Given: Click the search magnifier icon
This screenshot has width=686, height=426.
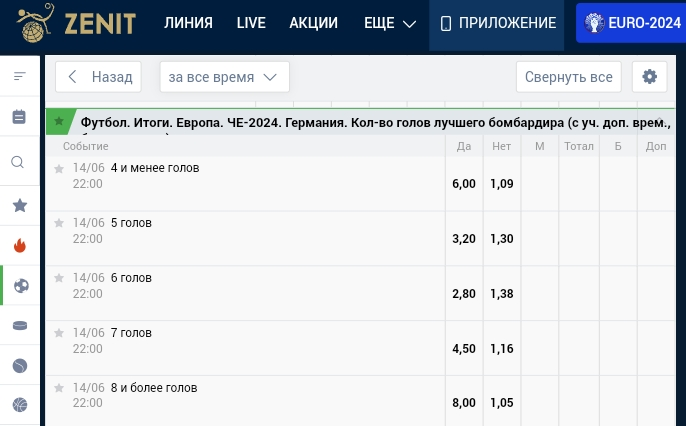Looking at the screenshot, I should click(x=19, y=162).
